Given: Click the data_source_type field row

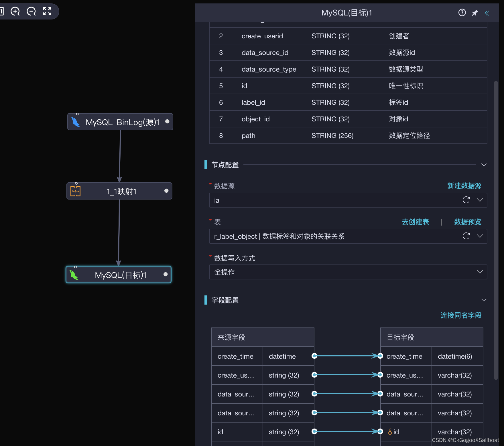Looking at the screenshot, I should pyautogui.click(x=348, y=69).
